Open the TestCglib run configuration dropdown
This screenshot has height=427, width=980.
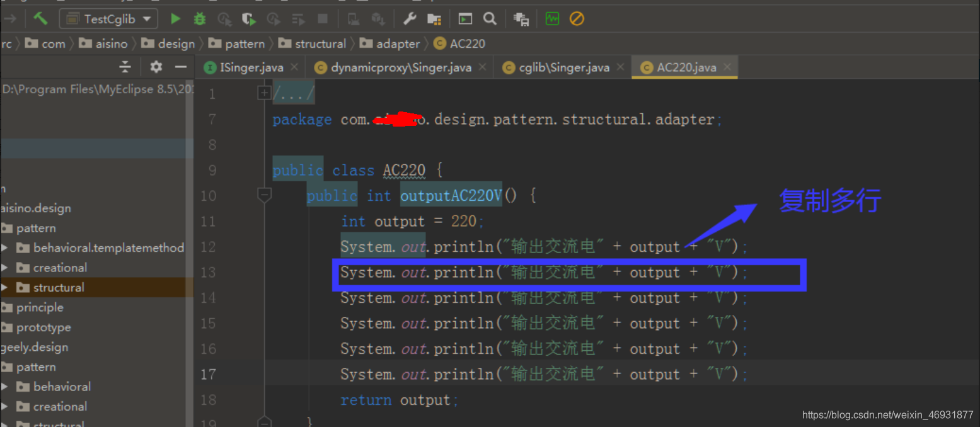(x=108, y=19)
